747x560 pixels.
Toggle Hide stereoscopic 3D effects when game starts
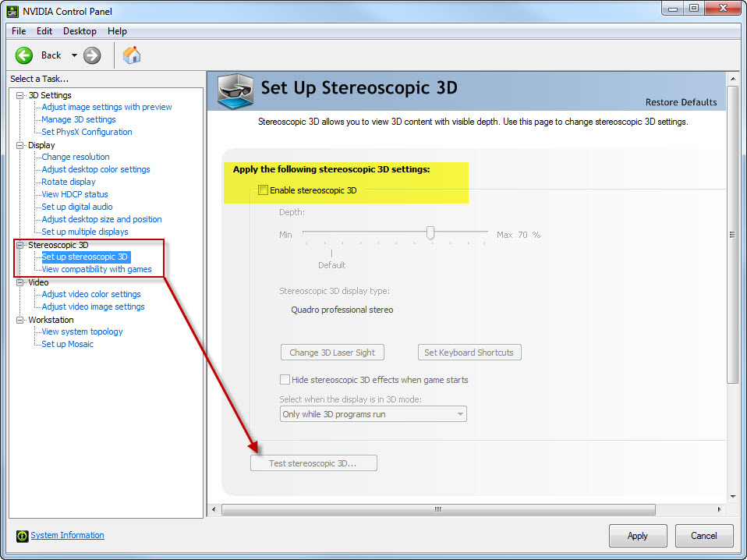pos(285,379)
